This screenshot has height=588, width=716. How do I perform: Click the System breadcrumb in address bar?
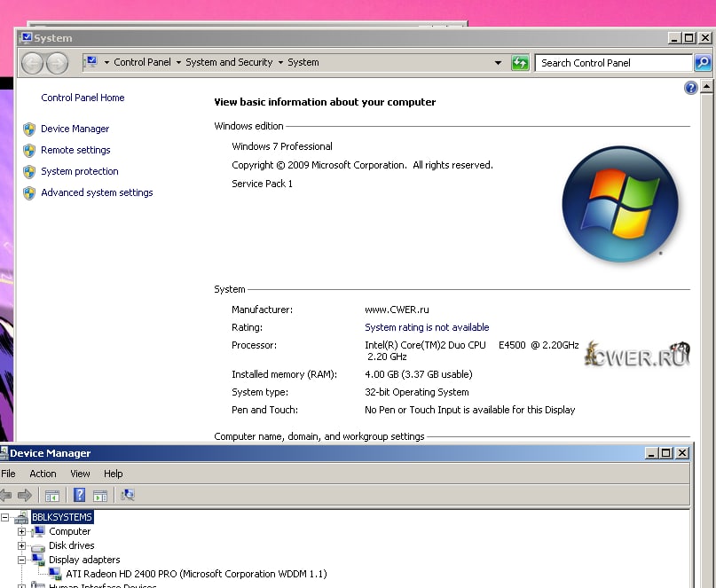click(x=303, y=62)
